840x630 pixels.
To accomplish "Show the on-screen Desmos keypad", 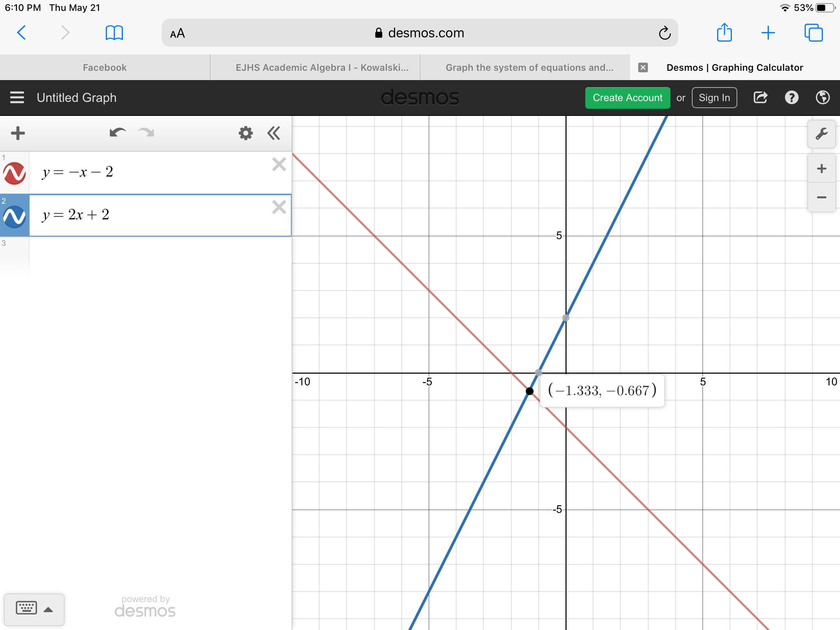I will pos(34,609).
